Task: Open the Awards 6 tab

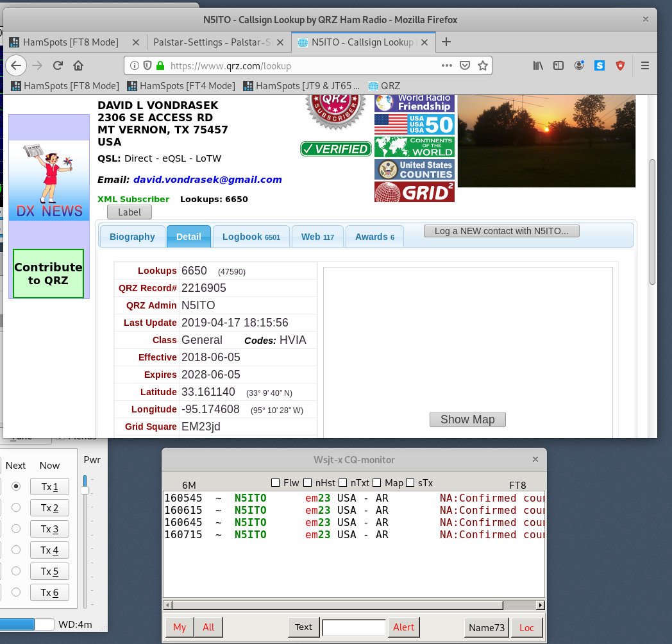Action: [374, 237]
